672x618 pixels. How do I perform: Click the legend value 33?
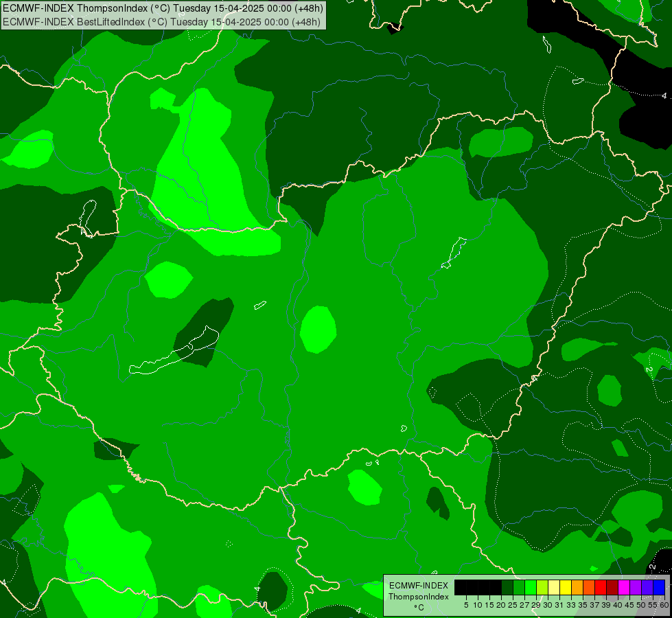point(571,605)
